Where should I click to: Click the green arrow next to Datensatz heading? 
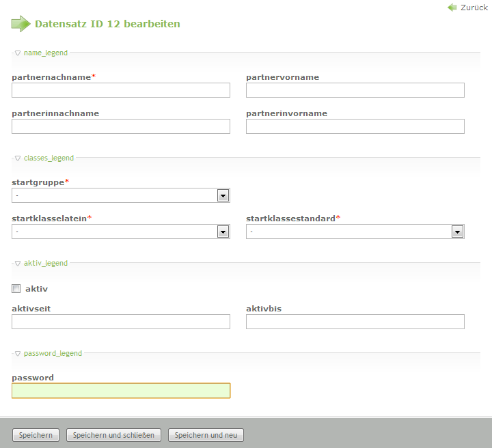click(x=21, y=24)
